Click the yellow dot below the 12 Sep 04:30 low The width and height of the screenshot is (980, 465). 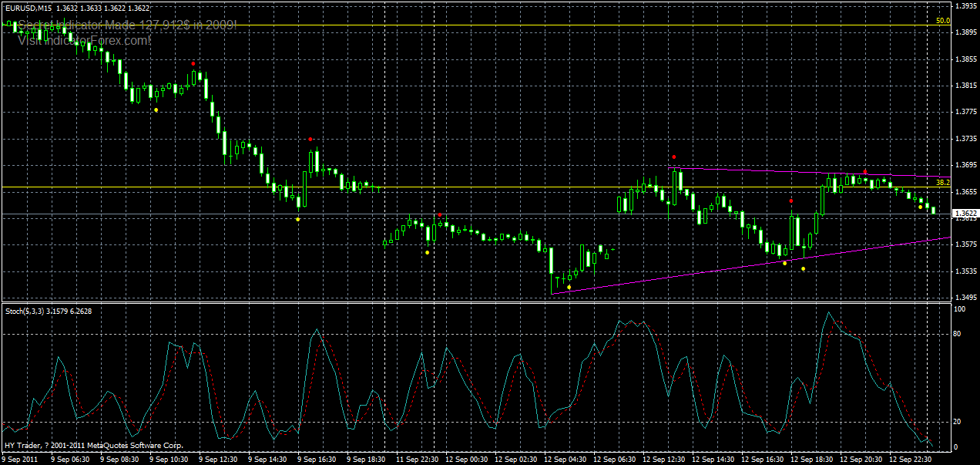click(568, 286)
